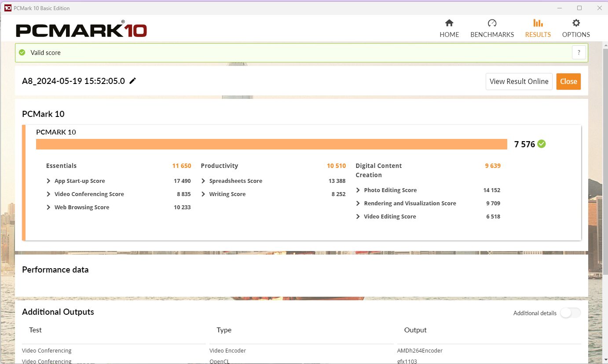Click the pencil icon to rename result
The width and height of the screenshot is (608, 364).
(x=133, y=81)
